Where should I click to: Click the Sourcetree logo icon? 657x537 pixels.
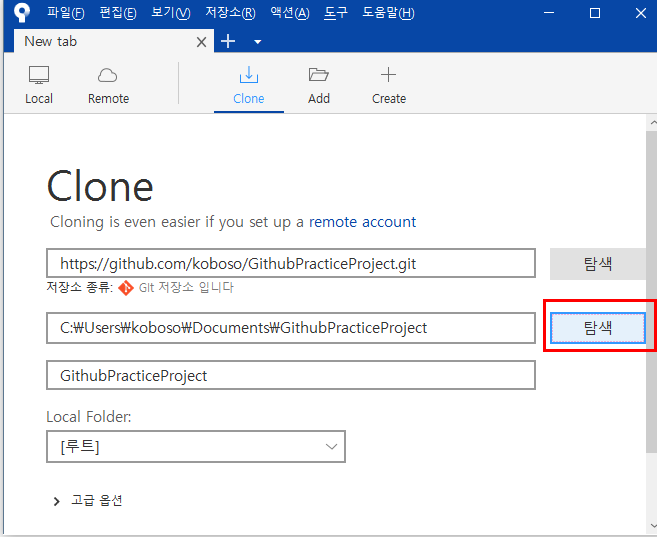pos(22,12)
